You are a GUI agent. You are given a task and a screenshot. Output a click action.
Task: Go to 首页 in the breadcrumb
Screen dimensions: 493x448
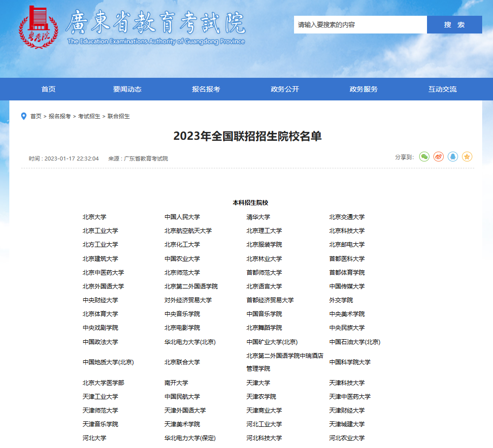coord(36,116)
